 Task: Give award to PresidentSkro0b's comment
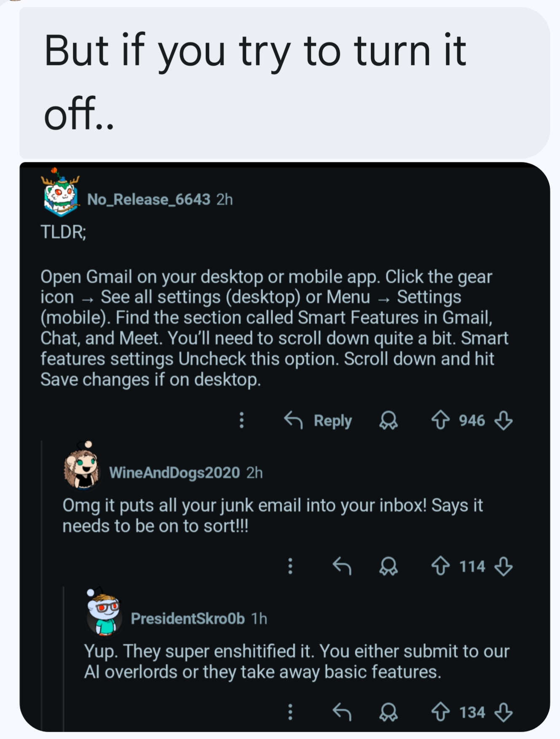click(x=388, y=712)
